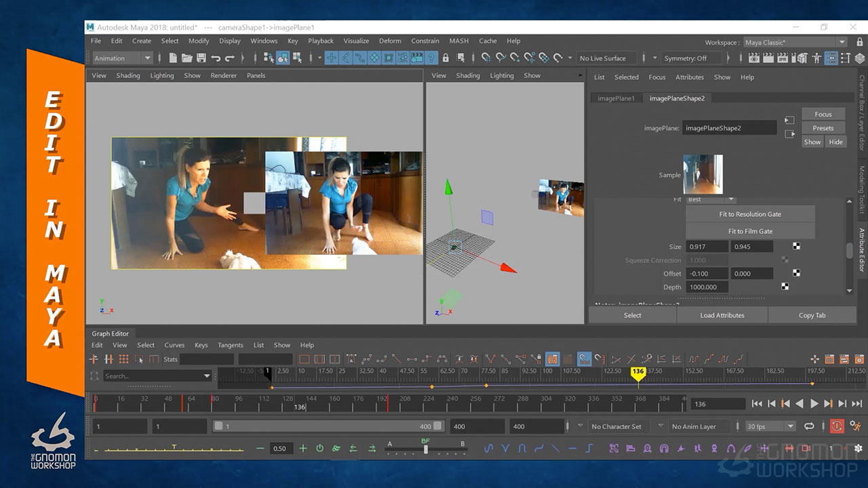Click the tween A to B slider handle
The image size is (868, 488).
pos(425,448)
